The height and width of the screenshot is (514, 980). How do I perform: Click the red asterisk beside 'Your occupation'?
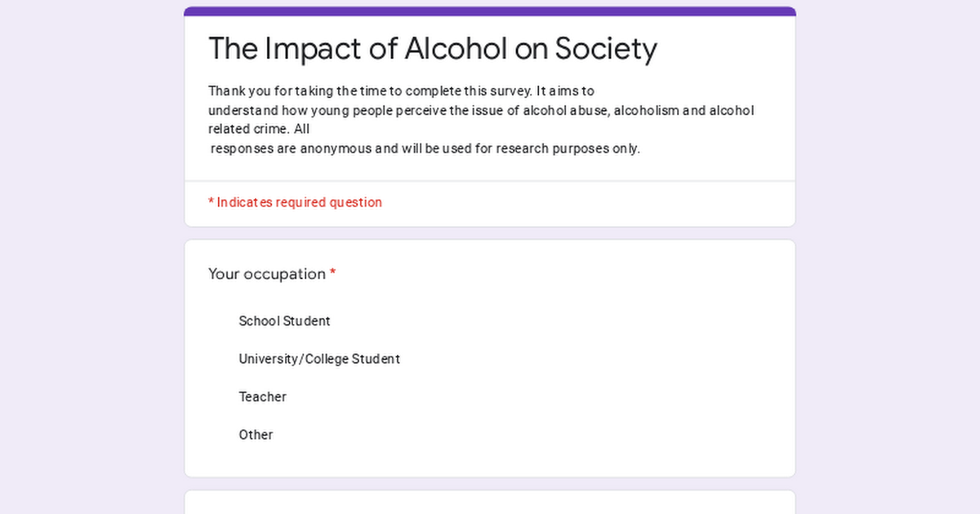(333, 273)
